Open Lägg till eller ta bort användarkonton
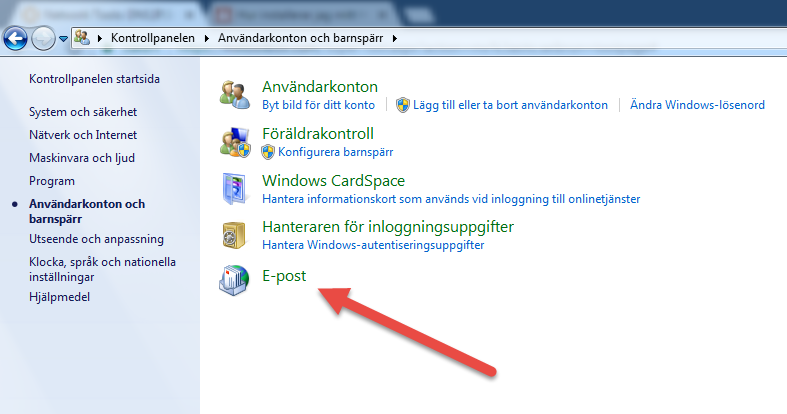 pyautogui.click(x=510, y=105)
